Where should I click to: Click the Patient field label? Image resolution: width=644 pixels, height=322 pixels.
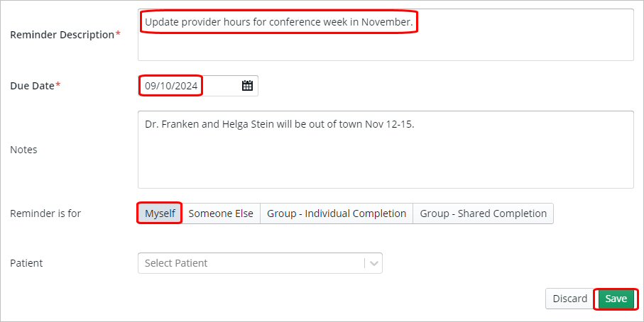click(26, 263)
